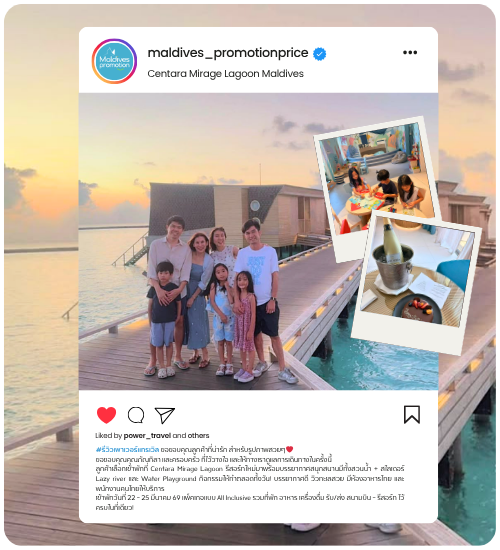View others who liked the post
This screenshot has width=500, height=550.
(x=199, y=436)
